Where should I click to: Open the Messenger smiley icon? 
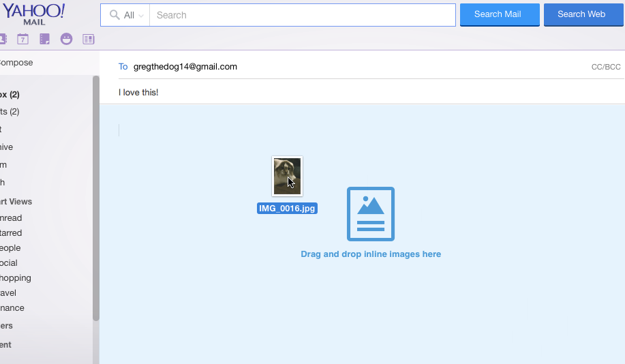click(x=66, y=39)
